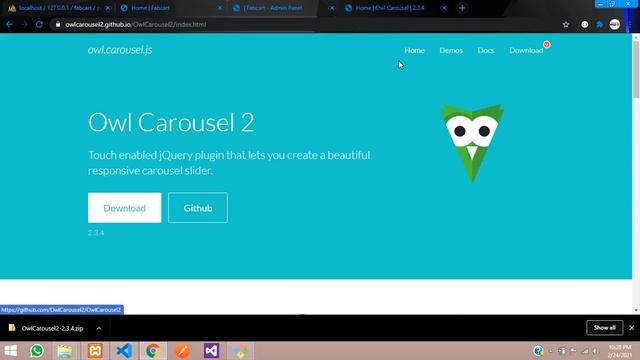Open Visual Studio from the taskbar
This screenshot has width=640, height=360.
pos(211,351)
